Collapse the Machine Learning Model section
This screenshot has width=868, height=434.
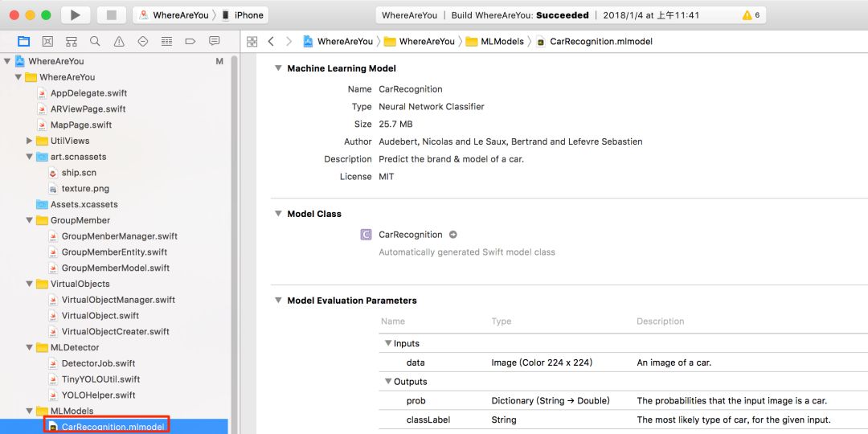click(x=278, y=68)
